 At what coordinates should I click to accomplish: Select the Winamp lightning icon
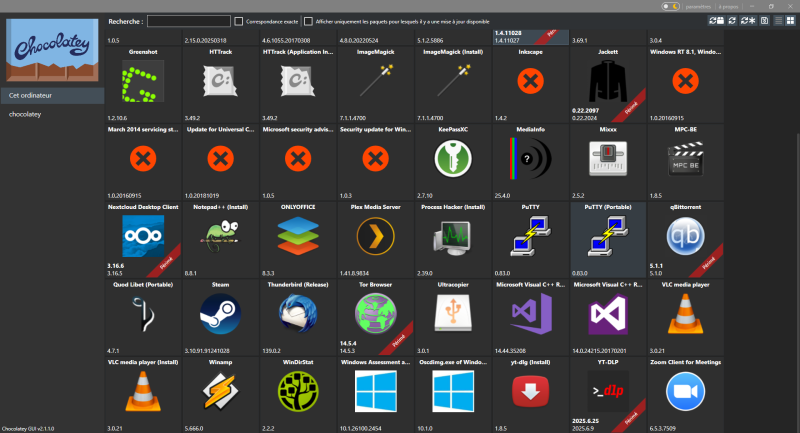point(220,391)
